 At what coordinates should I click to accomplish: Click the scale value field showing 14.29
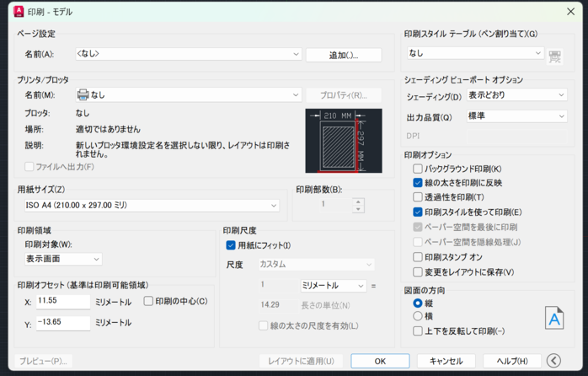(x=278, y=304)
